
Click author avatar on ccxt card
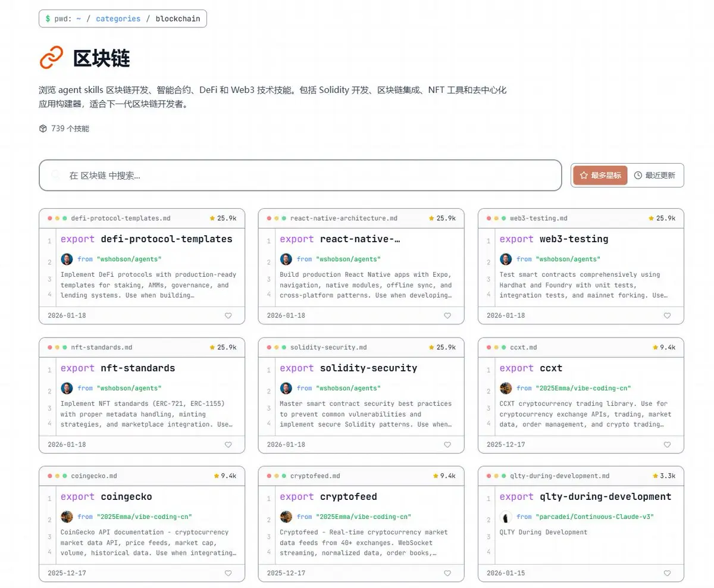tap(506, 388)
